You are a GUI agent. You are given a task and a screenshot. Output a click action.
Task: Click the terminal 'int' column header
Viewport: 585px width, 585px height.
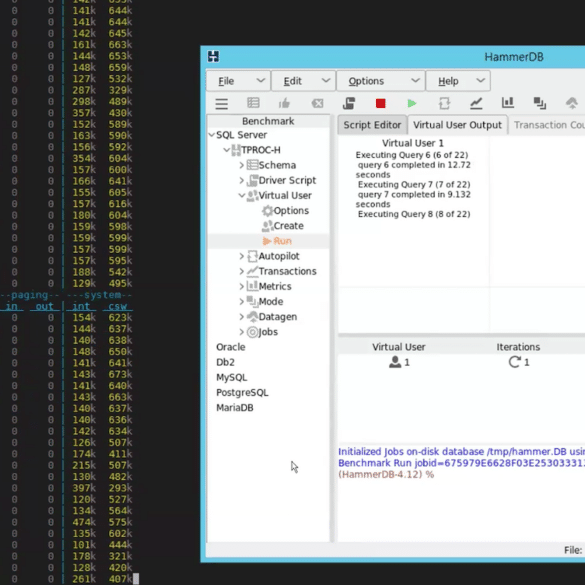pyautogui.click(x=81, y=306)
